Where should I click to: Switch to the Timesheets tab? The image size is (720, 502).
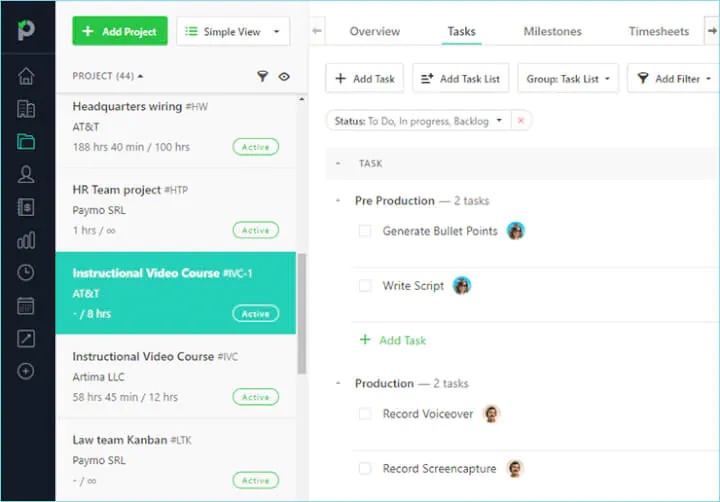point(659,31)
